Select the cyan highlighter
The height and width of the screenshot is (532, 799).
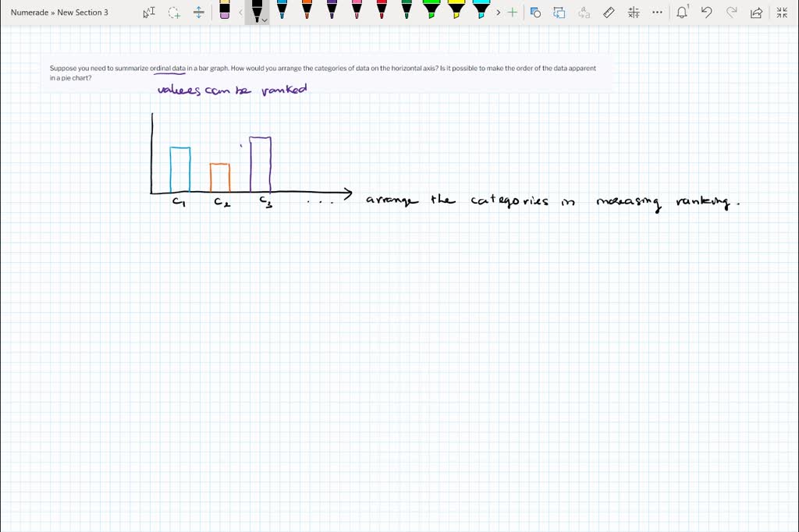[x=481, y=9]
